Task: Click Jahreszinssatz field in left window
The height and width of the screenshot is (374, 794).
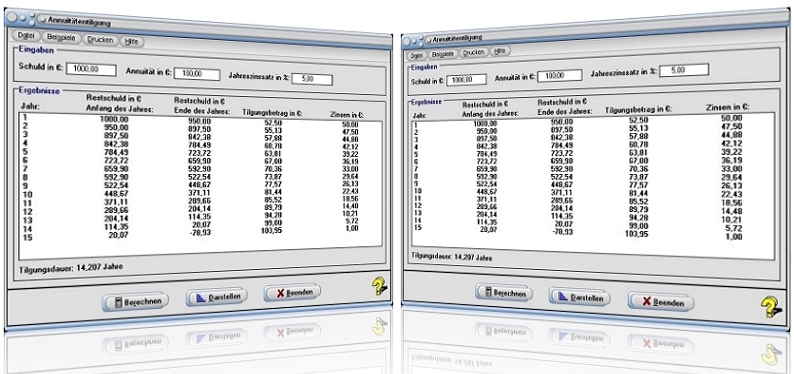Action: click(312, 79)
